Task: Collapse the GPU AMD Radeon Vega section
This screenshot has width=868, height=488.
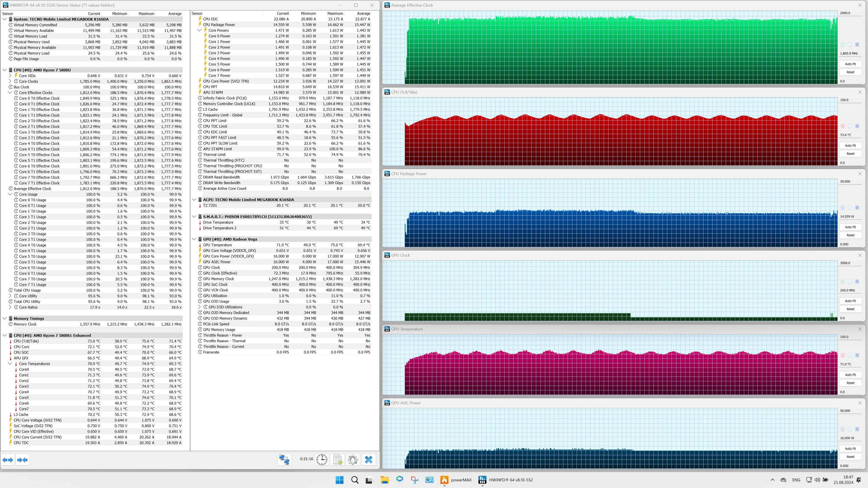Action: pos(194,239)
